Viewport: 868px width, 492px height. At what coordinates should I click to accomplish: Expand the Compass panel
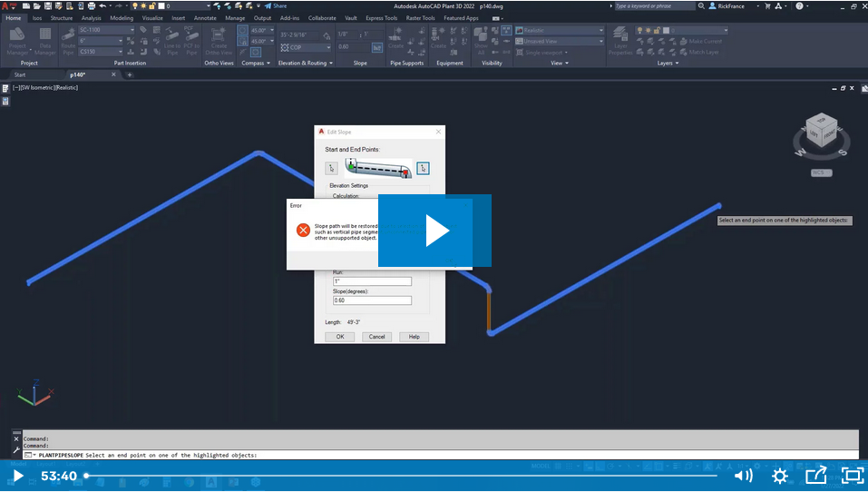[x=256, y=64]
